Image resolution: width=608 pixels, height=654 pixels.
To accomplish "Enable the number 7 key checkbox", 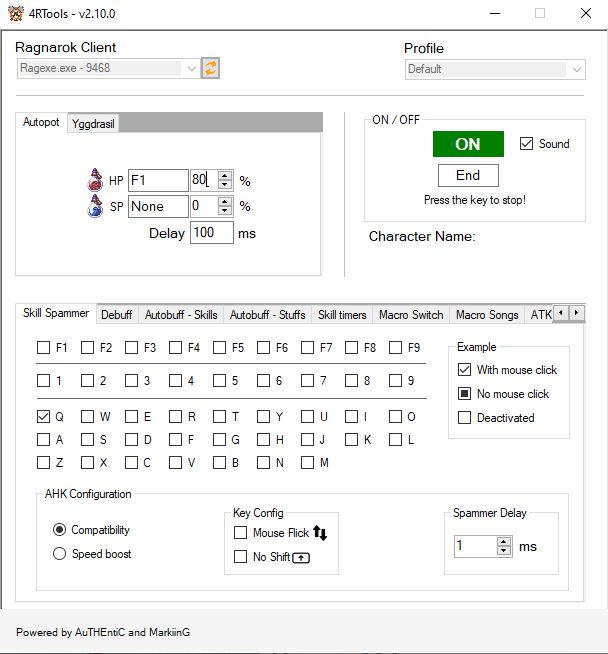I will (307, 380).
